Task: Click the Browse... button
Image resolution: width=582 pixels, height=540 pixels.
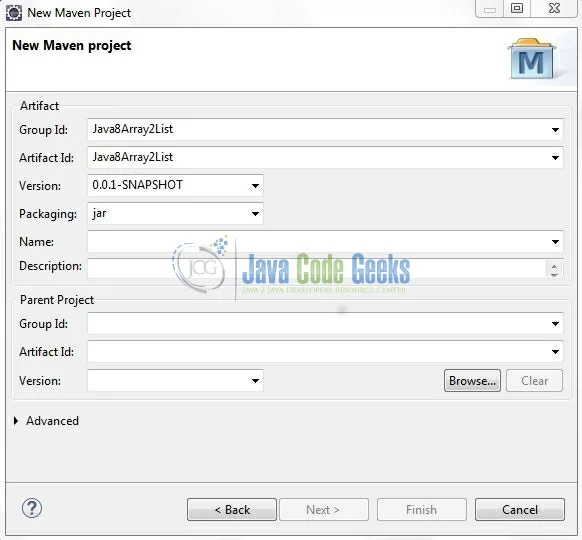Action: click(x=472, y=380)
